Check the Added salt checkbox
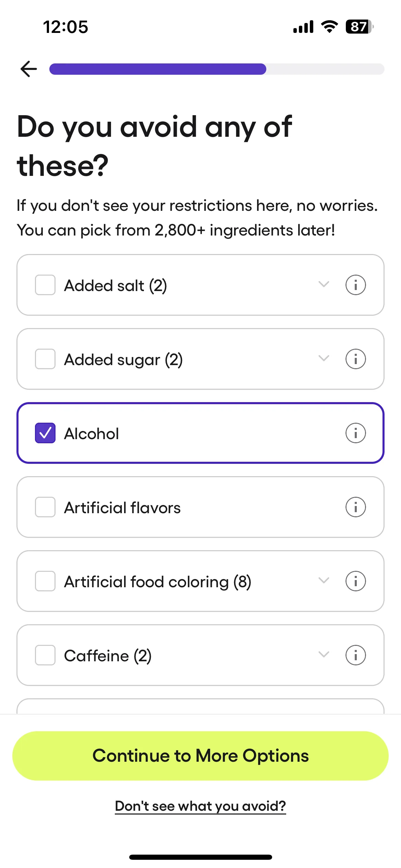 point(45,285)
